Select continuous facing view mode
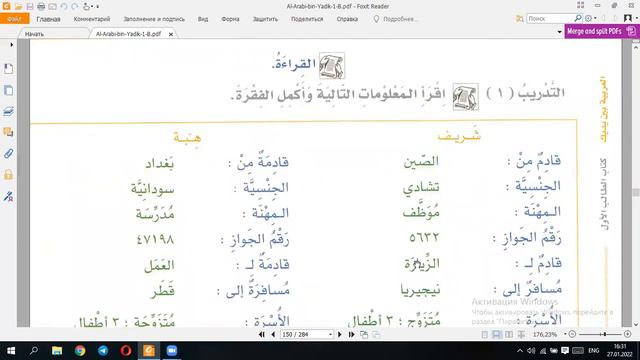 pos(521,335)
